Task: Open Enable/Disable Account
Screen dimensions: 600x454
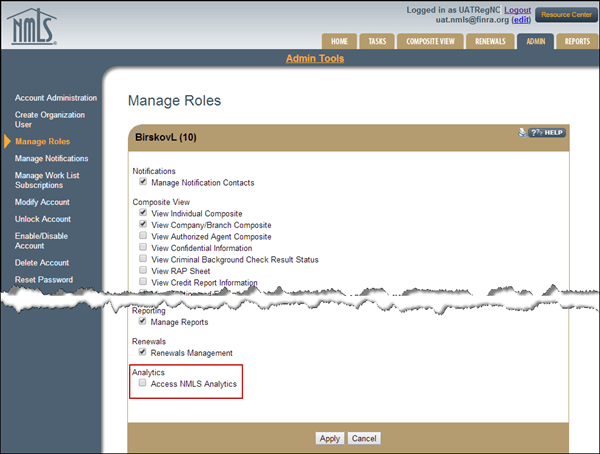Action: (41, 241)
